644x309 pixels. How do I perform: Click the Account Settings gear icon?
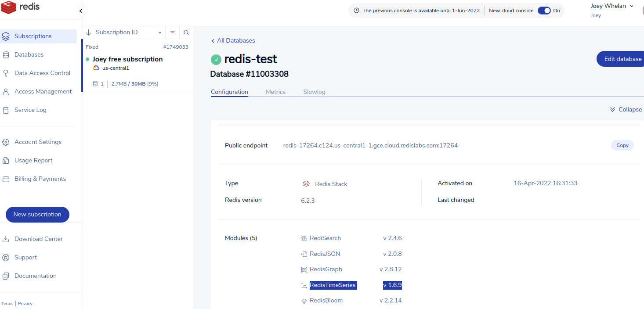6,142
